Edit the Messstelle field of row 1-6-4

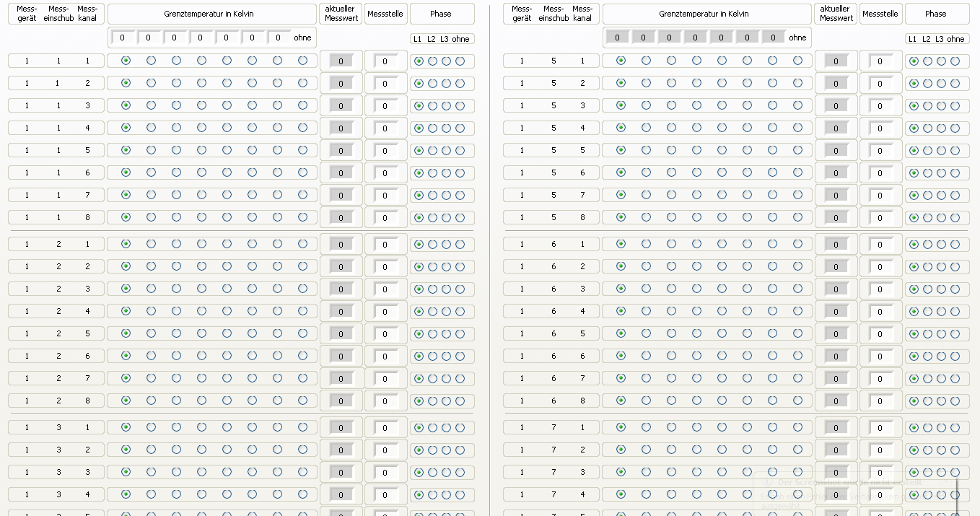pyautogui.click(x=880, y=312)
